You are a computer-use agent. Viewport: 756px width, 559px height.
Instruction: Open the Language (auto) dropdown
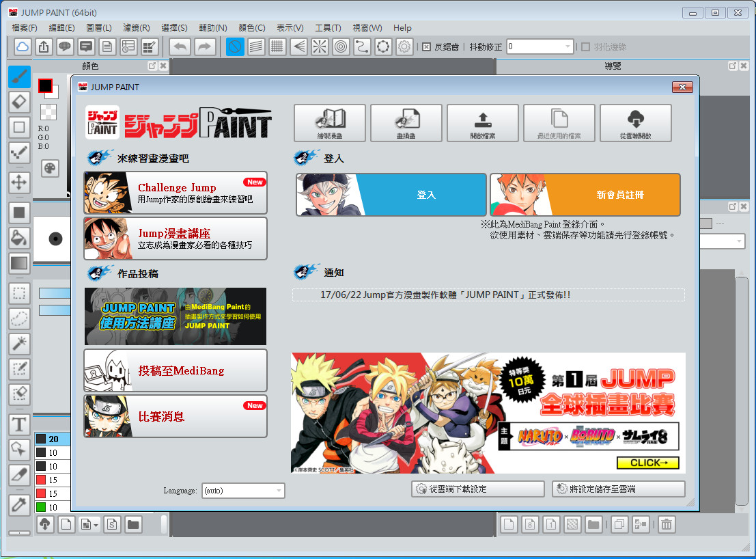[x=244, y=491]
